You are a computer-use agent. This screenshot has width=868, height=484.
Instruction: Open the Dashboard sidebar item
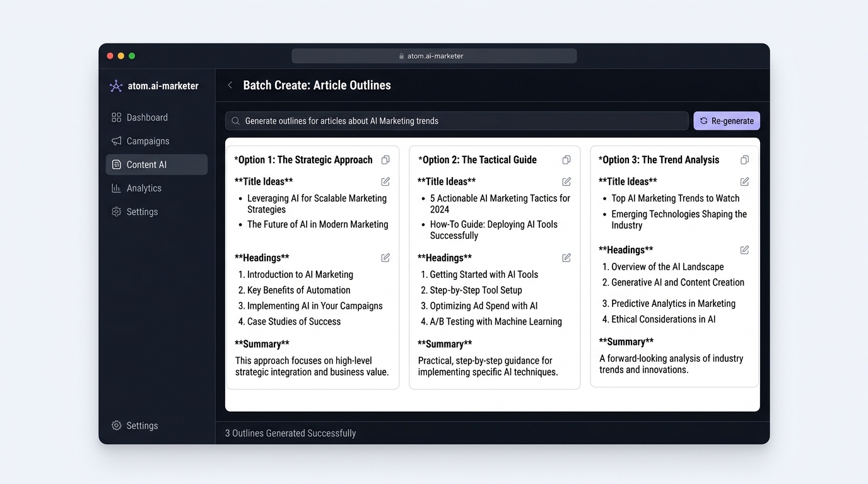click(147, 117)
